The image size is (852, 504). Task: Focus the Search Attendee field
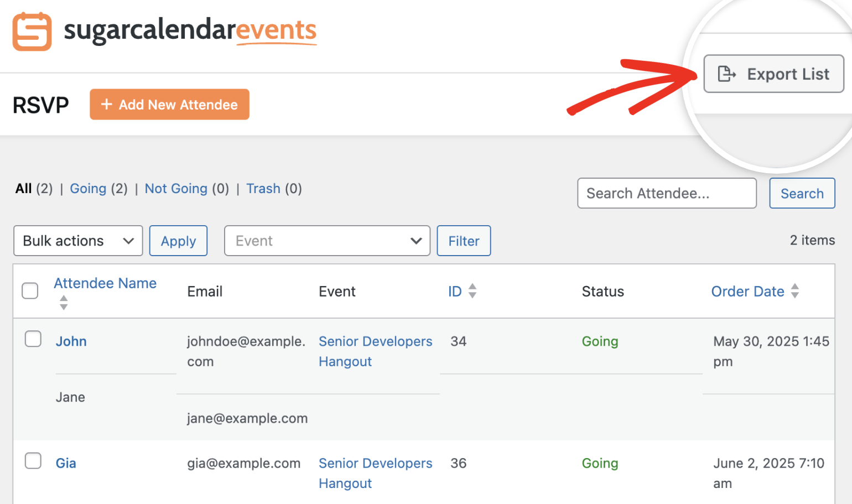[667, 193]
